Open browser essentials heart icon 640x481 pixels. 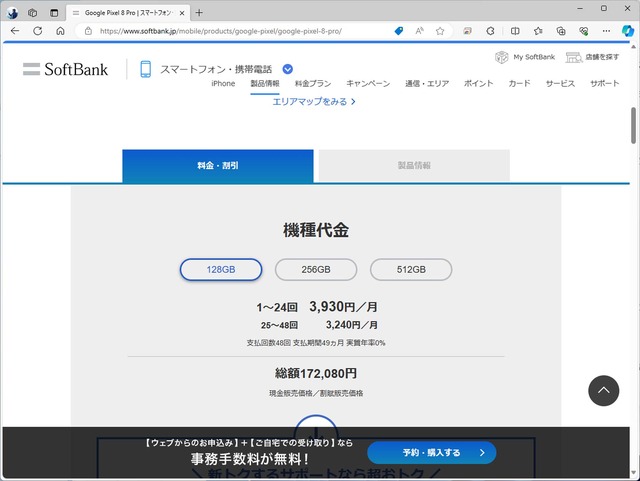click(x=584, y=31)
